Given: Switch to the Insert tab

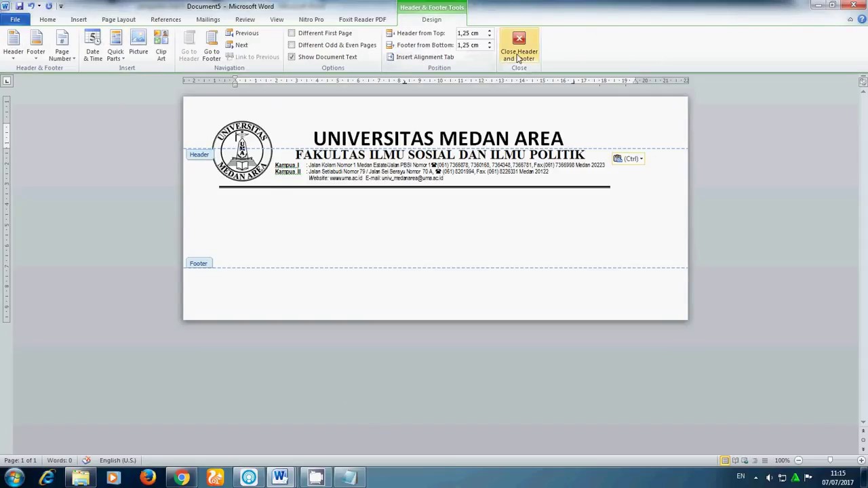Looking at the screenshot, I should tap(79, 20).
